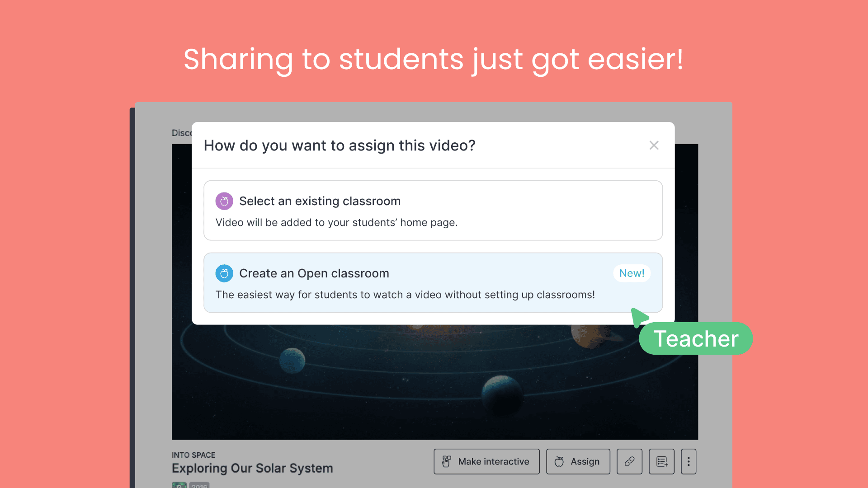Image resolution: width=868 pixels, height=488 pixels.
Task: Click the Make interactive button
Action: point(486,461)
